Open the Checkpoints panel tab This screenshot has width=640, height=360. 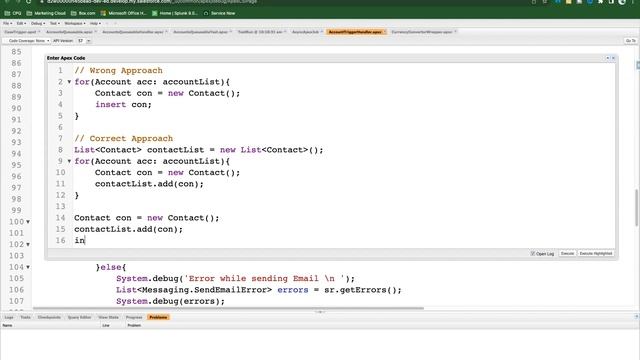[x=49, y=317]
